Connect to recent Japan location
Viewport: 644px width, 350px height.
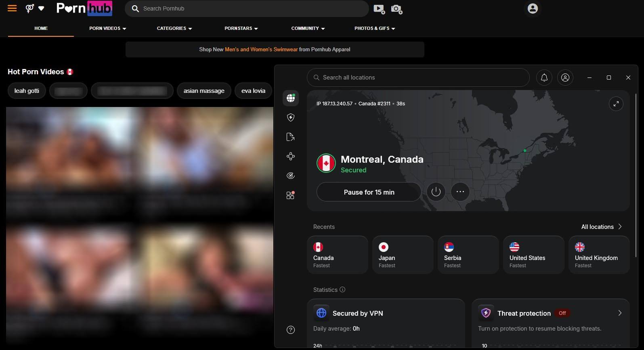pos(403,255)
